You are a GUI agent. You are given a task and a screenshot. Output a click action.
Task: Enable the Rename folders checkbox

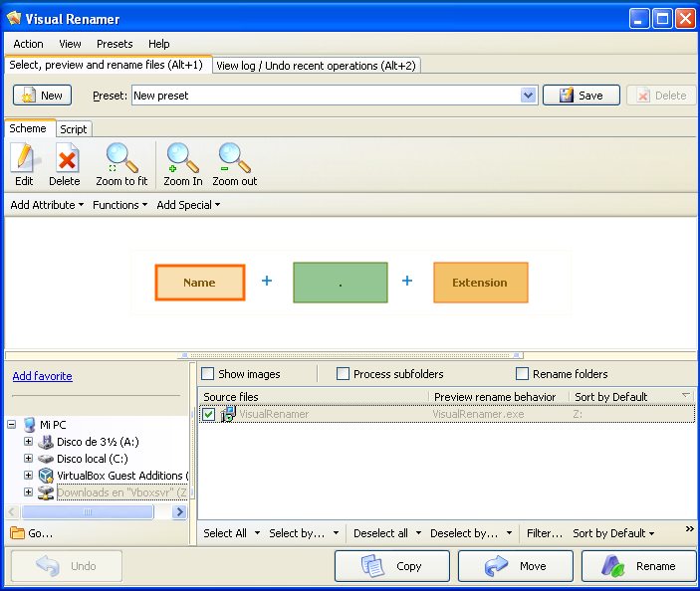(522, 374)
